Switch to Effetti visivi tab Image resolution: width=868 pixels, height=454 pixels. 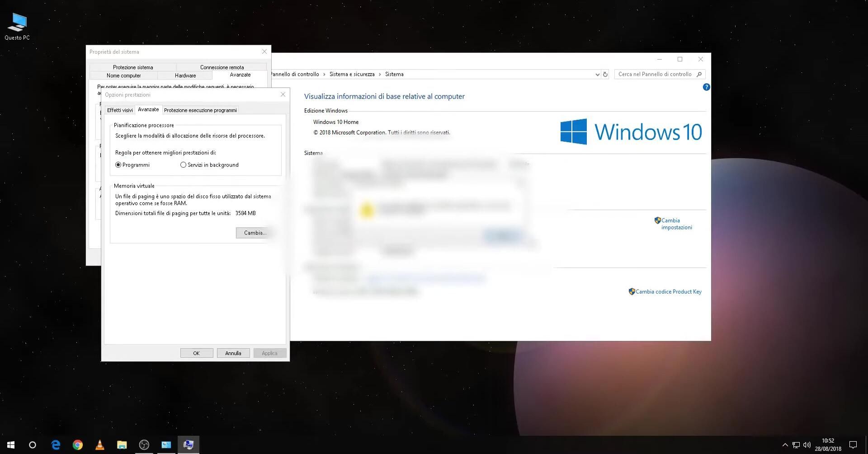[120, 110]
